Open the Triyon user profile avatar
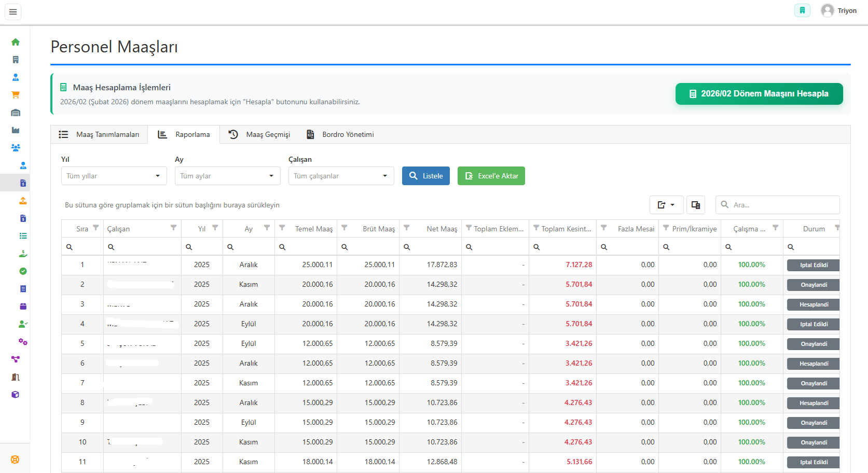The width and height of the screenshot is (868, 473). (x=828, y=11)
